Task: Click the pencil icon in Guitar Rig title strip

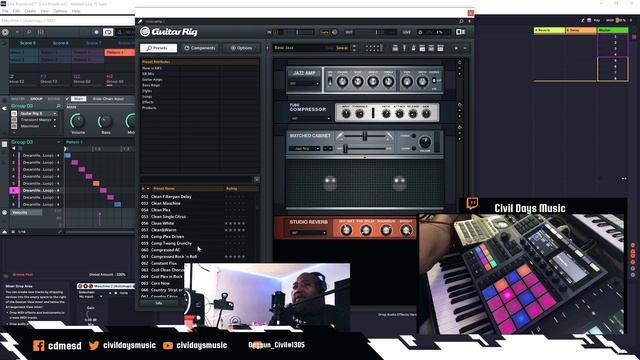Action: (x=140, y=21)
